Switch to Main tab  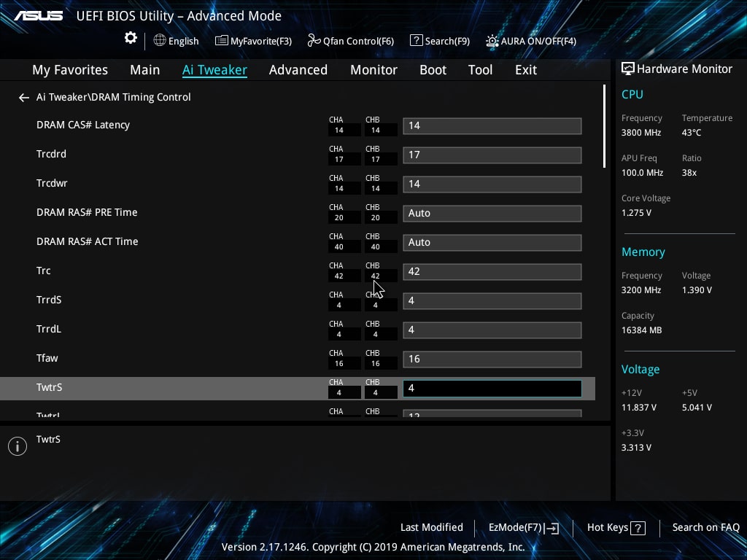click(145, 70)
